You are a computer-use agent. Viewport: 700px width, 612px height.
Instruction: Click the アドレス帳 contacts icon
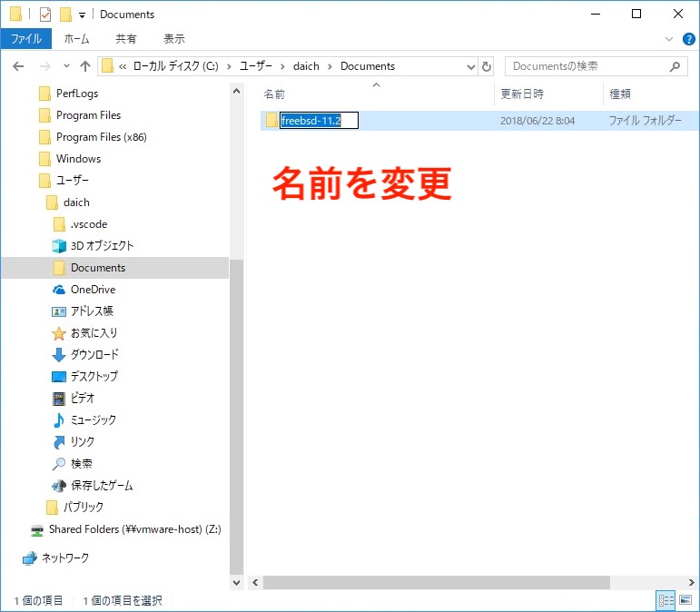pyautogui.click(x=58, y=311)
